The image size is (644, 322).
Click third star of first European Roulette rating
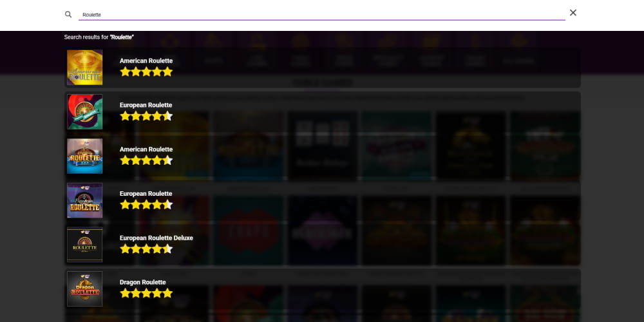(146, 116)
